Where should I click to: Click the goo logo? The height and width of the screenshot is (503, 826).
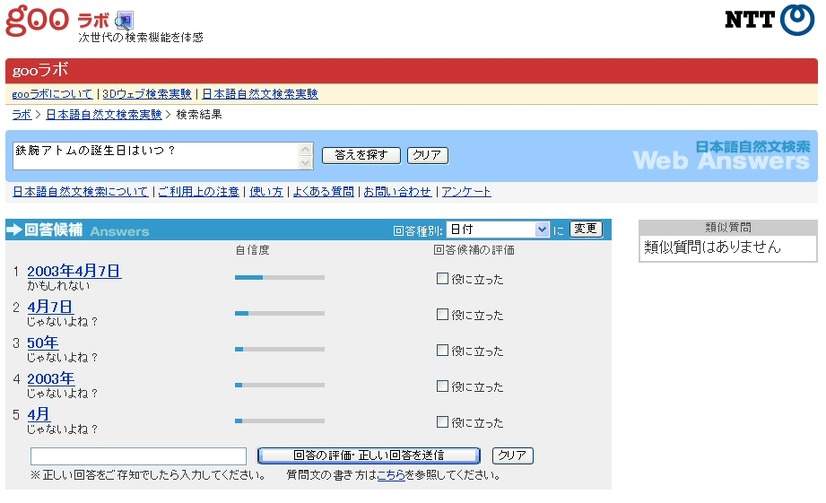click(37, 20)
